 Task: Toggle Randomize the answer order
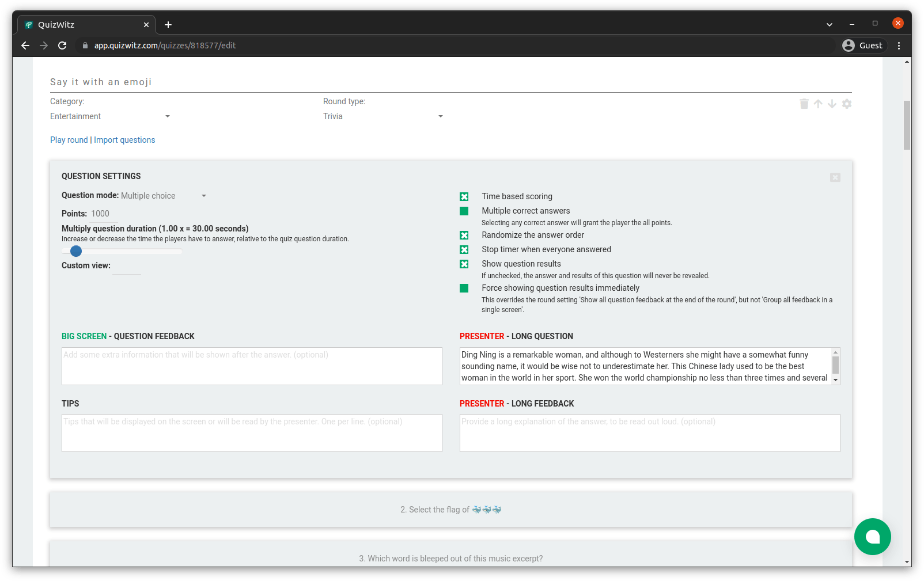pyautogui.click(x=464, y=235)
